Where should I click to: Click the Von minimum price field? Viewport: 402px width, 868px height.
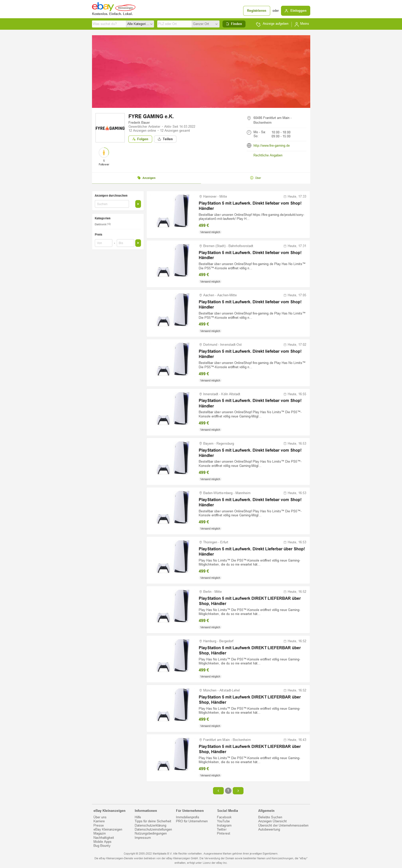(x=103, y=243)
